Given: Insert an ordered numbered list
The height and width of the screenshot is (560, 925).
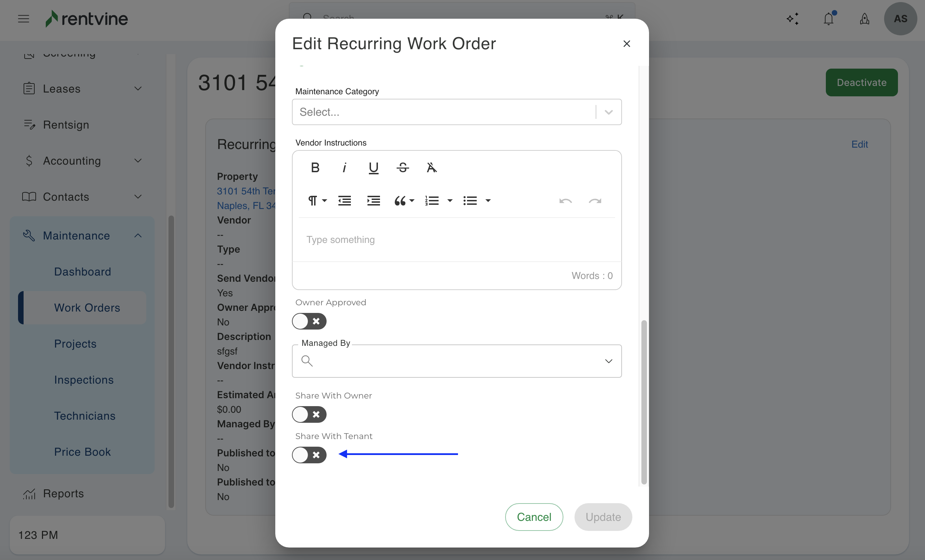Looking at the screenshot, I should click(432, 201).
